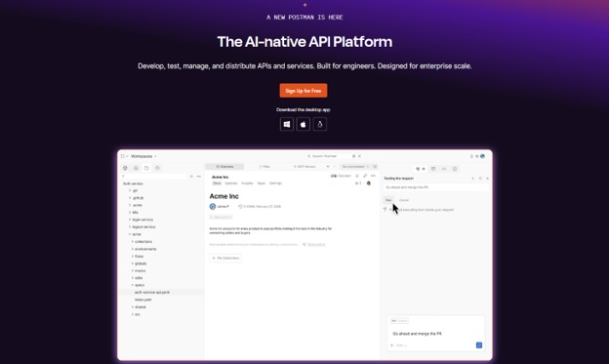
Task: Expand the environments folder
Action: (133, 249)
